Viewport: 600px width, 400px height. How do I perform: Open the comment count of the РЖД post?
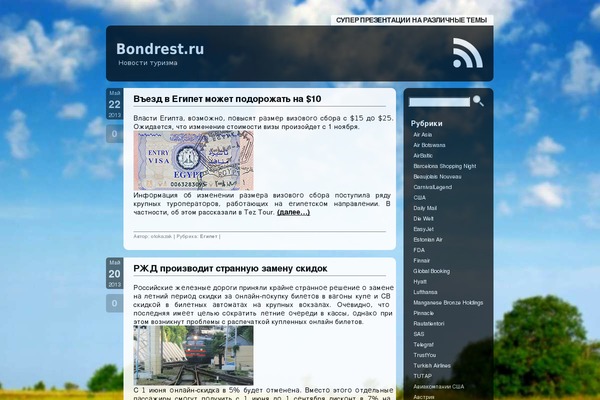click(114, 304)
